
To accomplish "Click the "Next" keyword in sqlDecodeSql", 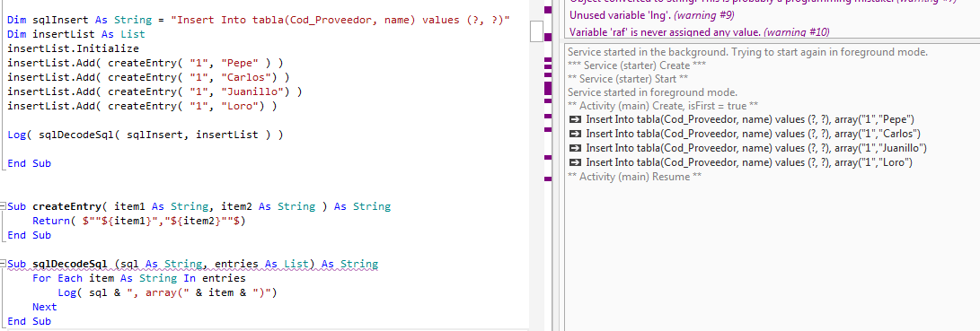I will coord(44,307).
